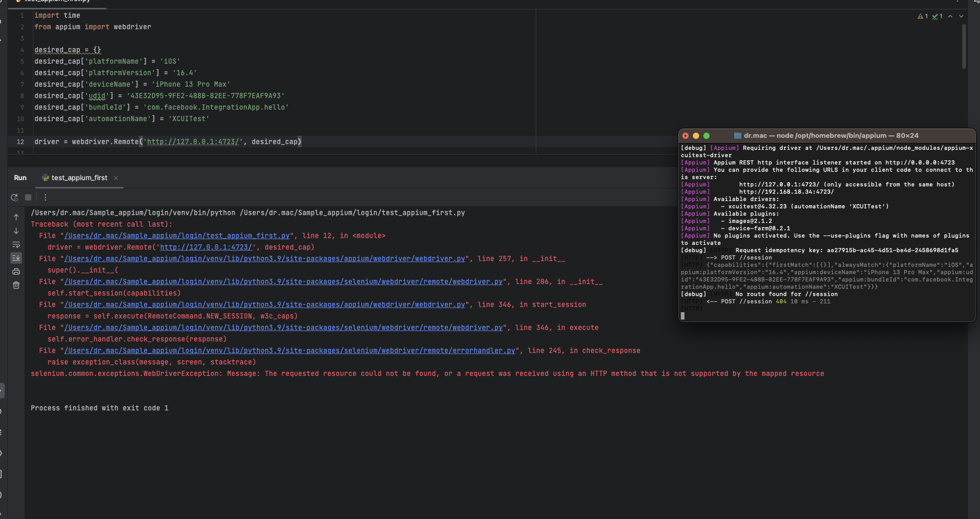The image size is (980, 519).
Task: Print the console output
Action: point(16,270)
